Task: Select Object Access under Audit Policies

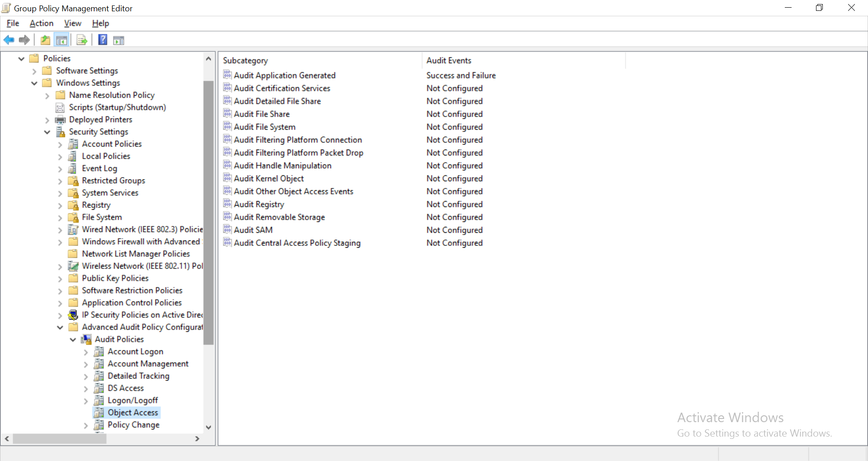Action: click(x=132, y=413)
